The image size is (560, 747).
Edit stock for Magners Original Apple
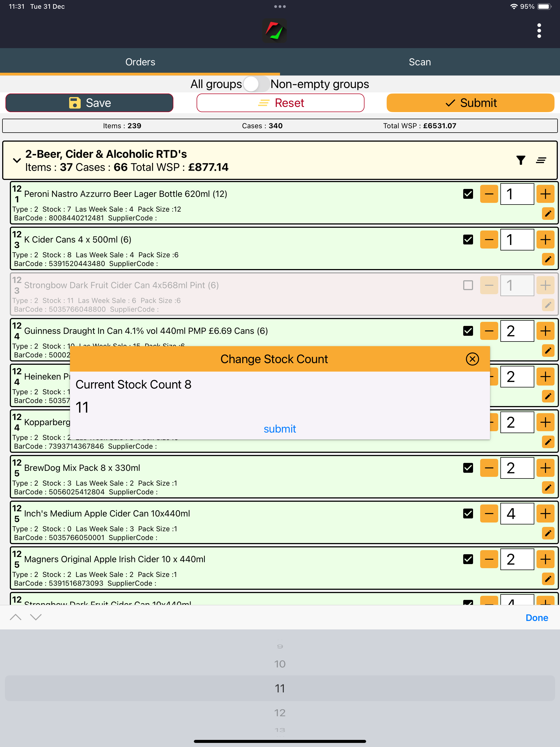548,579
